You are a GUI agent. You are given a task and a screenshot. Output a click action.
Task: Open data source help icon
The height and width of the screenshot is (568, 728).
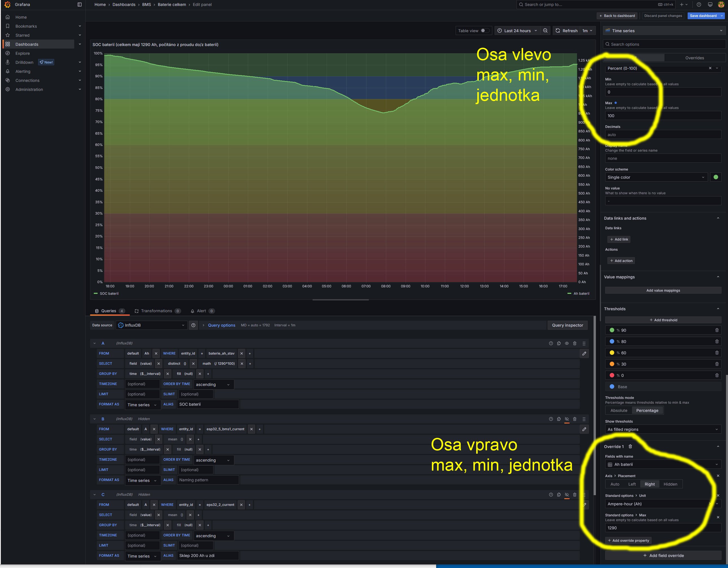tap(193, 325)
